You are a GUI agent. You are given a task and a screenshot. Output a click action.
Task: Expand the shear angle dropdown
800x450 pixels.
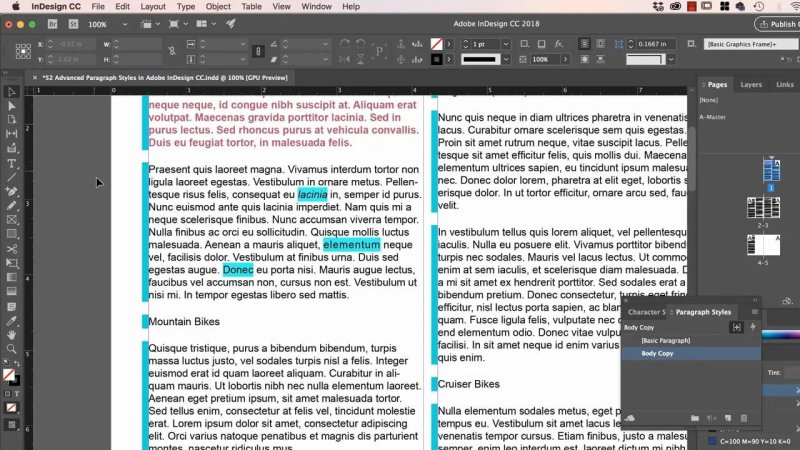(x=325, y=59)
